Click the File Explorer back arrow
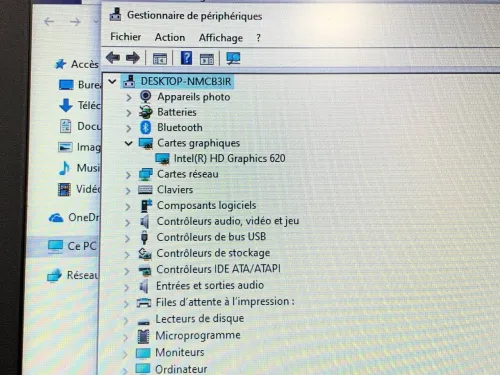The width and height of the screenshot is (500, 375). pos(49,22)
